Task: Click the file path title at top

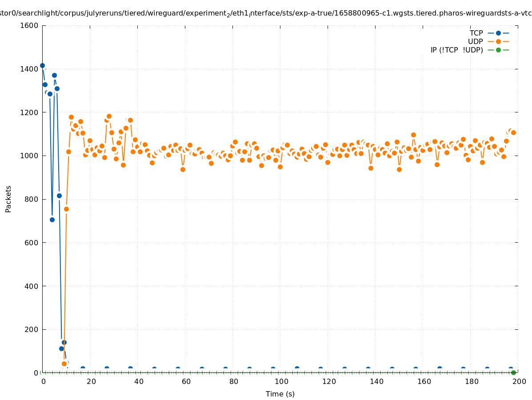Action: [x=266, y=14]
